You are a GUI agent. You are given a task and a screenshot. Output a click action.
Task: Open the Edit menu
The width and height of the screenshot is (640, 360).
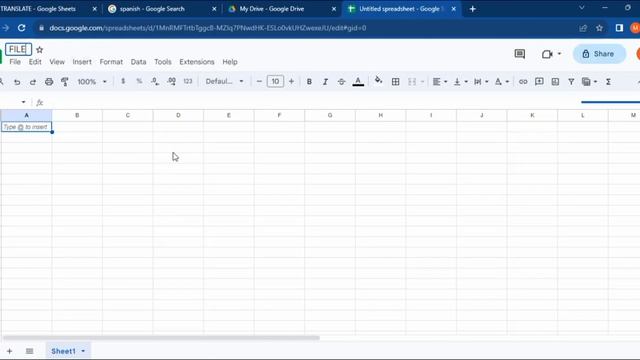(35, 62)
